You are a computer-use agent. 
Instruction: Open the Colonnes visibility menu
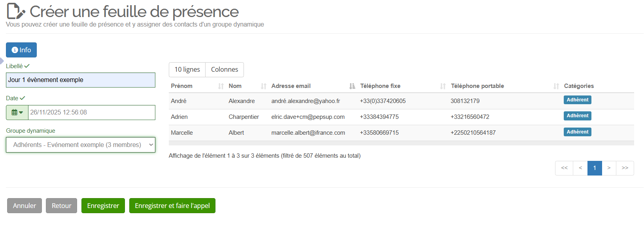(225, 70)
